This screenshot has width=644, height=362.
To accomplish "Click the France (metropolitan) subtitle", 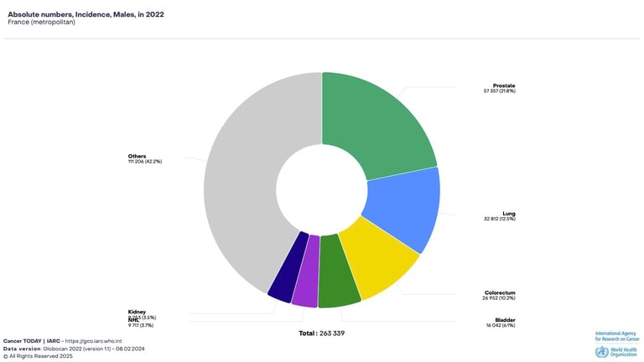I will click(41, 22).
